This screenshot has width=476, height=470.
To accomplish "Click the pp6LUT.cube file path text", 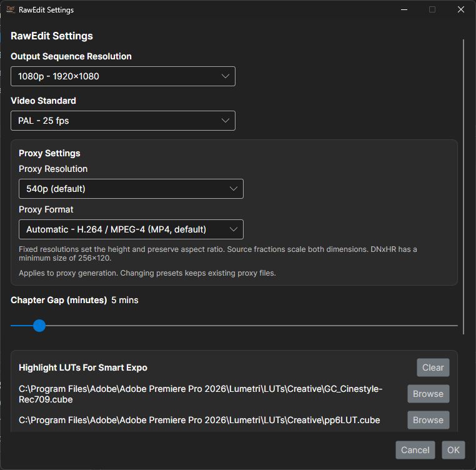I will pyautogui.click(x=199, y=420).
